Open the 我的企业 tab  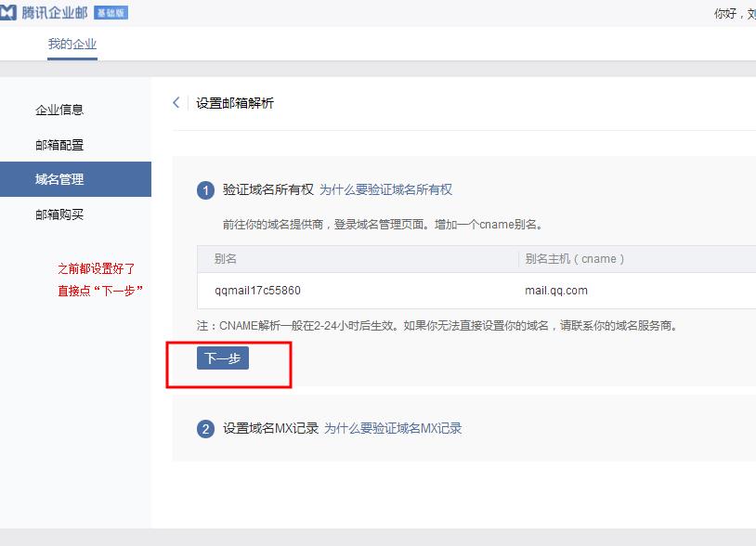(72, 45)
